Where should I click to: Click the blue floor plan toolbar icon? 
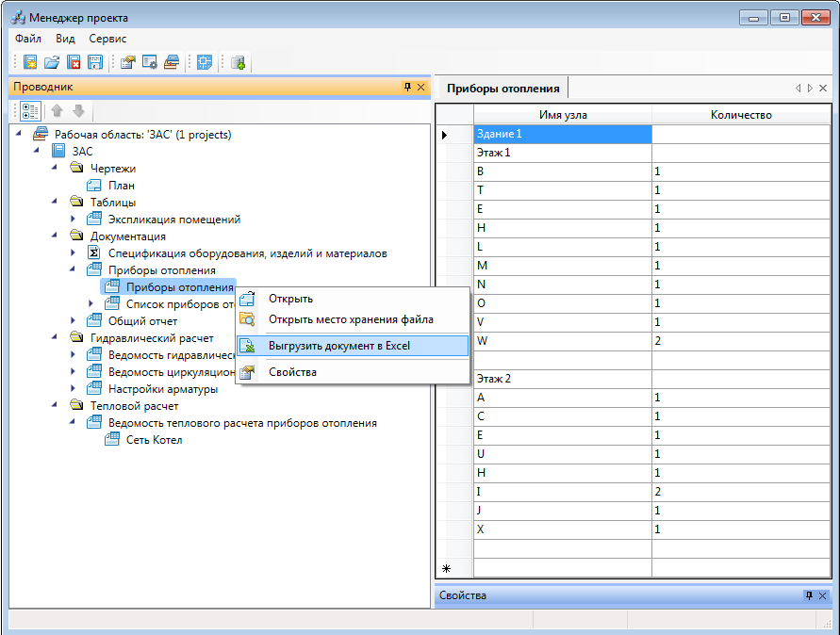point(205,62)
